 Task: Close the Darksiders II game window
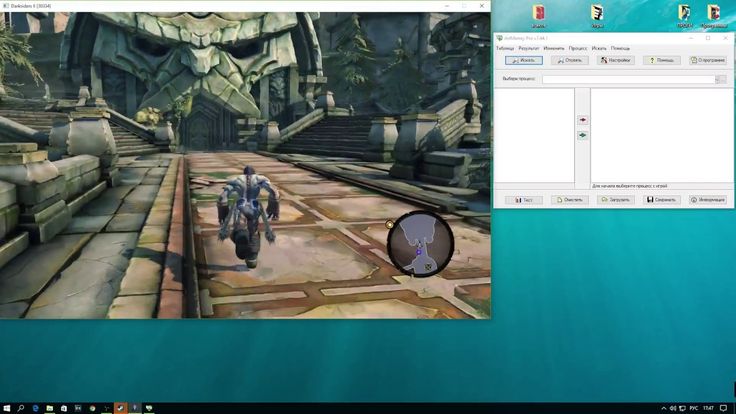482,6
